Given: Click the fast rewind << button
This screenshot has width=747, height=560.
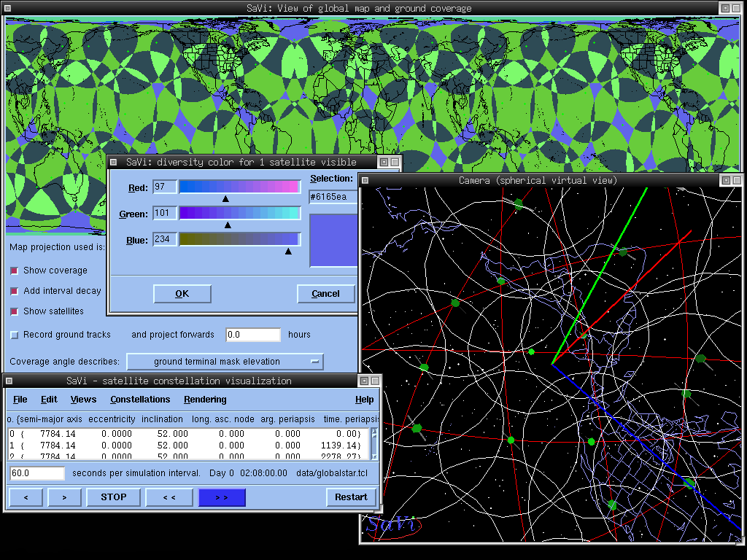Looking at the screenshot, I should point(169,497).
